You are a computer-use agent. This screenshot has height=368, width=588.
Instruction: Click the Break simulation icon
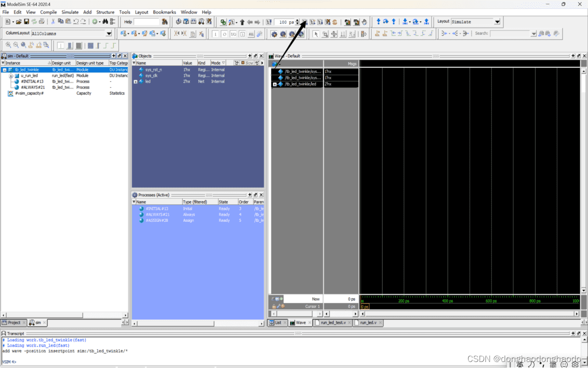tap(329, 22)
